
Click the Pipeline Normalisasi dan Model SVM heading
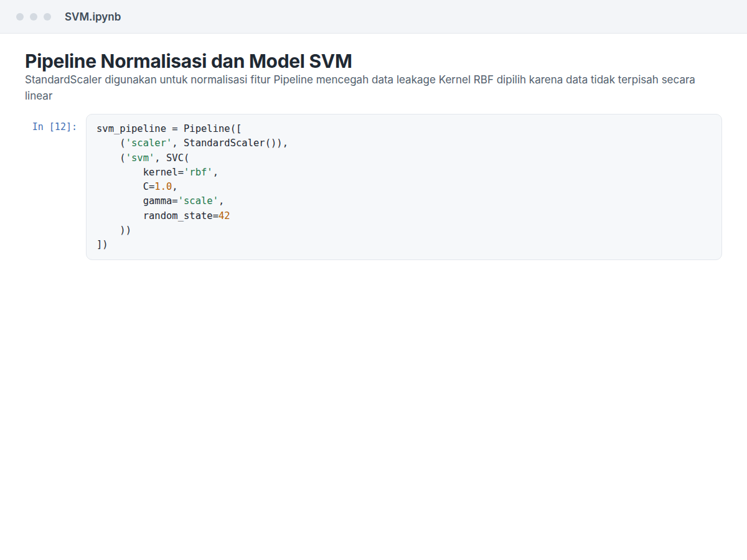189,61
